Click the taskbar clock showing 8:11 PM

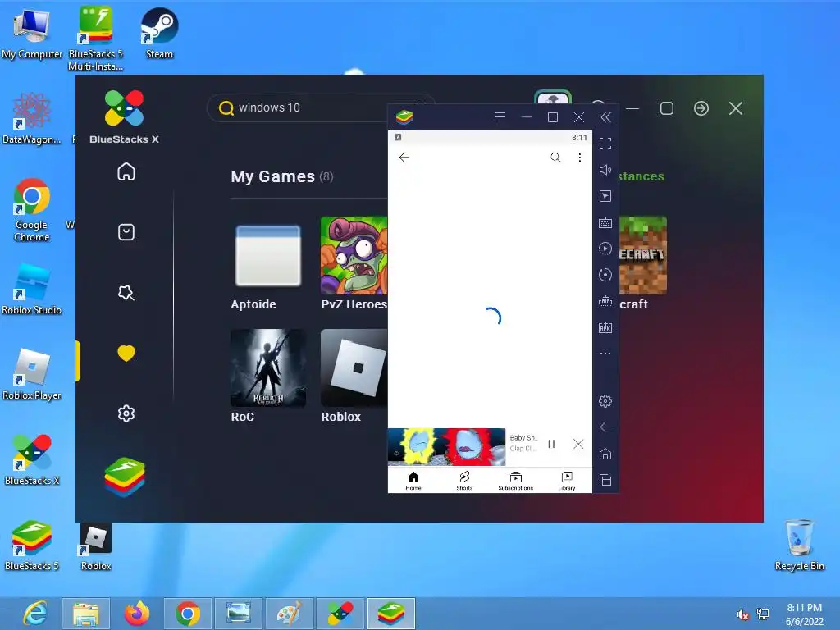pos(804,614)
